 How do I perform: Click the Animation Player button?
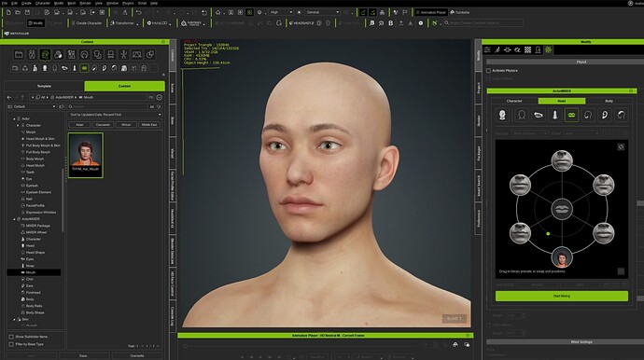tap(431, 12)
